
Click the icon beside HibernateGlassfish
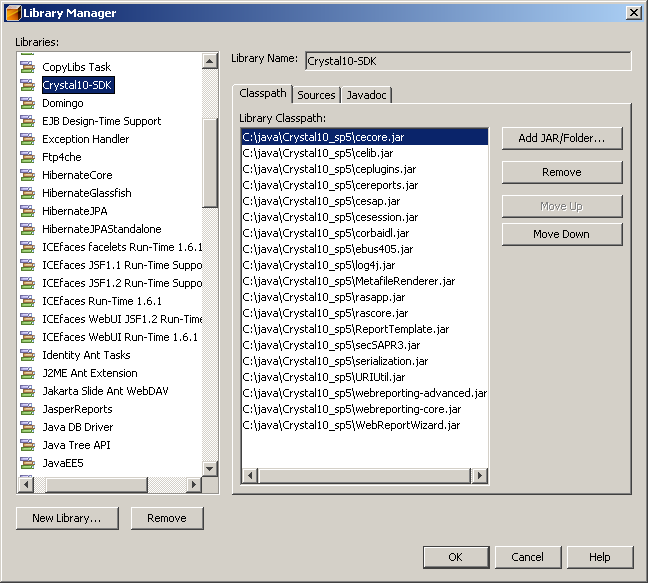[28, 193]
